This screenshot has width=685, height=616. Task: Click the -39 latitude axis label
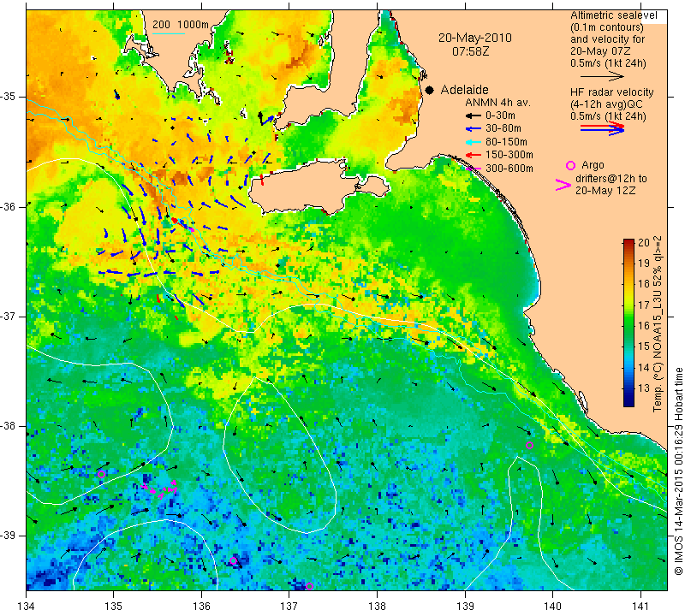[x=8, y=536]
